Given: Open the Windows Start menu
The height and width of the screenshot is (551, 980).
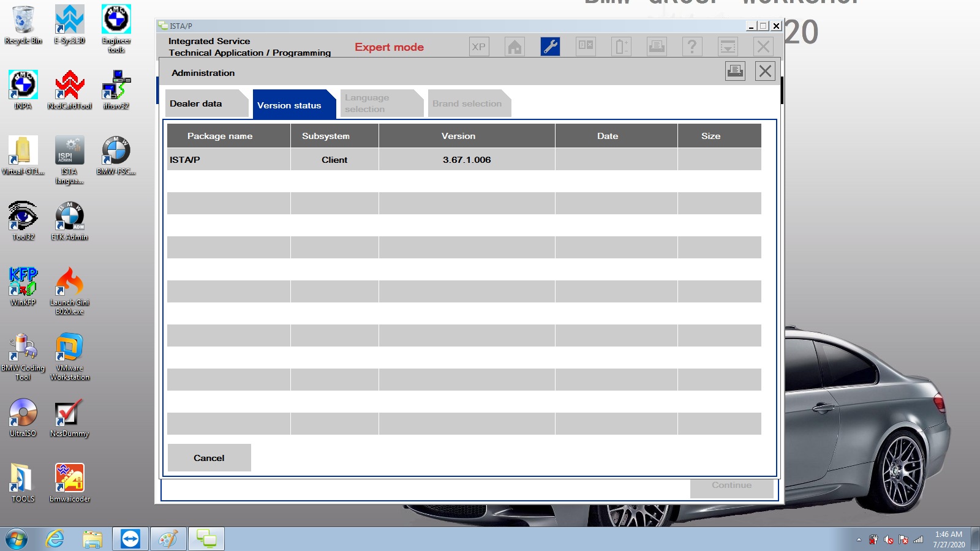Looking at the screenshot, I should tap(17, 539).
